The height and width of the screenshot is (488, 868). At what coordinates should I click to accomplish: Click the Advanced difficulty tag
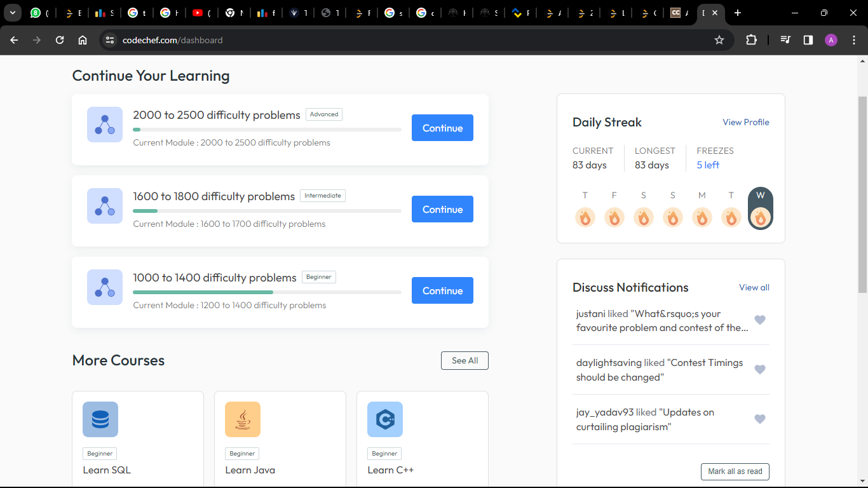click(324, 114)
